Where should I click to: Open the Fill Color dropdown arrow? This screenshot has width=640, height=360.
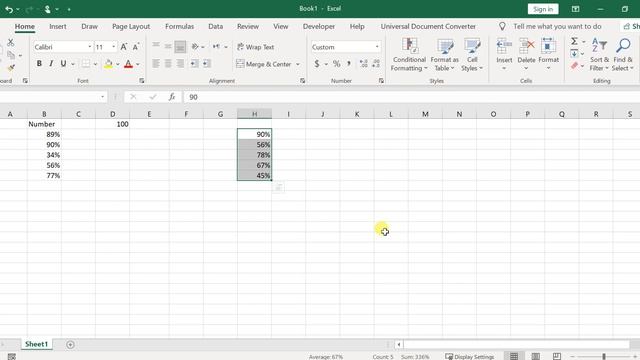(x=118, y=64)
